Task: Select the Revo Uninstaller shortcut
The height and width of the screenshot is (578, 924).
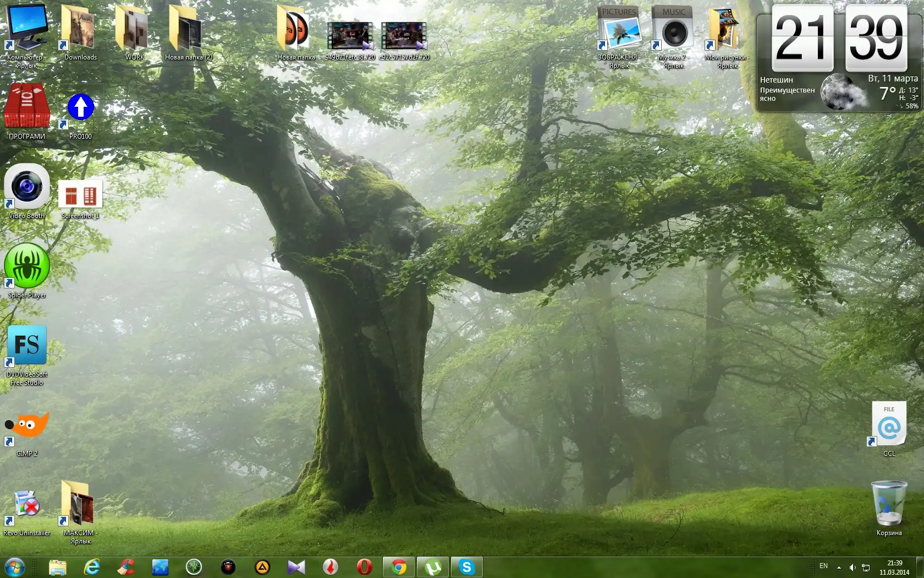Action: tap(26, 505)
